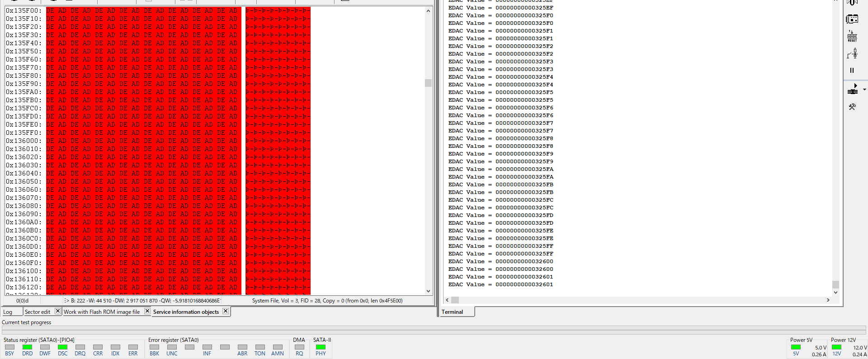The width and height of the screenshot is (868, 359).
Task: Click the controller board icon in right toolbar
Action: click(852, 19)
